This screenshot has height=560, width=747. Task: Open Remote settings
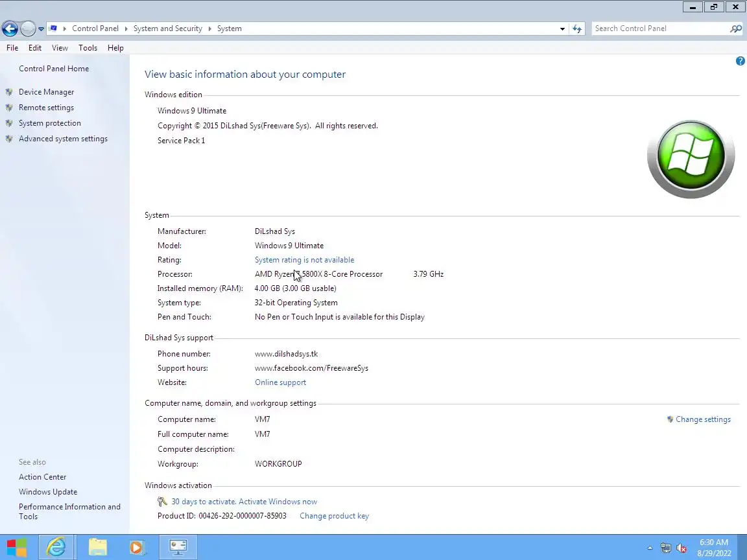pyautogui.click(x=46, y=108)
